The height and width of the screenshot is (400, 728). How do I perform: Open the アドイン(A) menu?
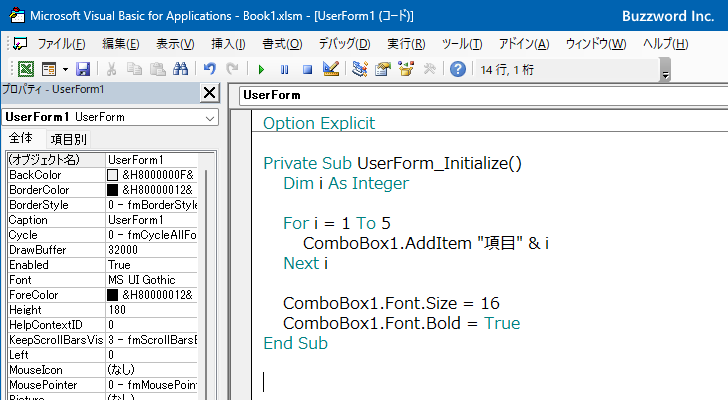click(524, 44)
